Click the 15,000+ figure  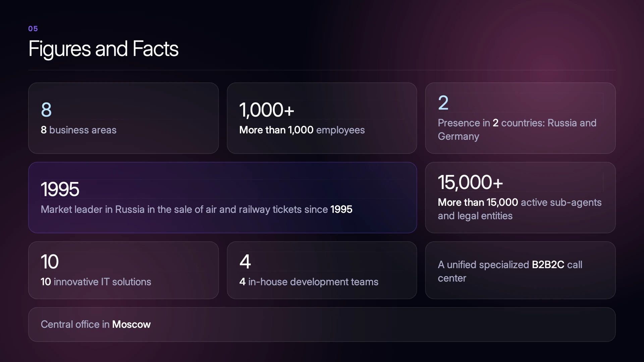click(x=470, y=182)
